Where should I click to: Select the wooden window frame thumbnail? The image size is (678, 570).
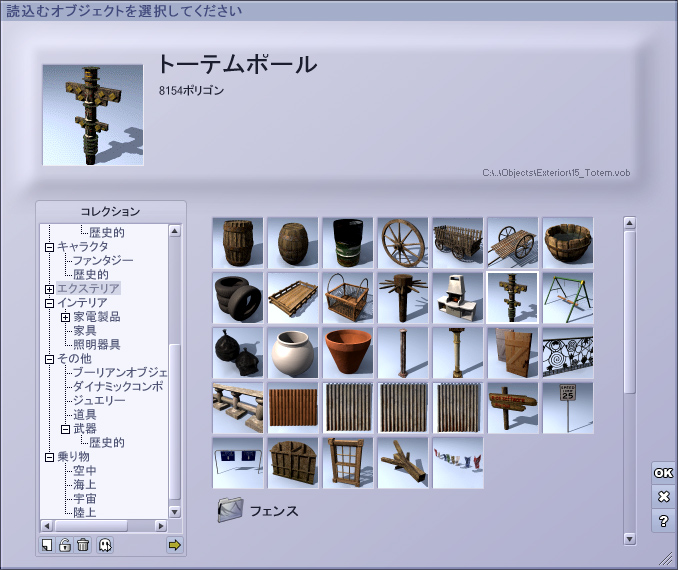pos(348,463)
